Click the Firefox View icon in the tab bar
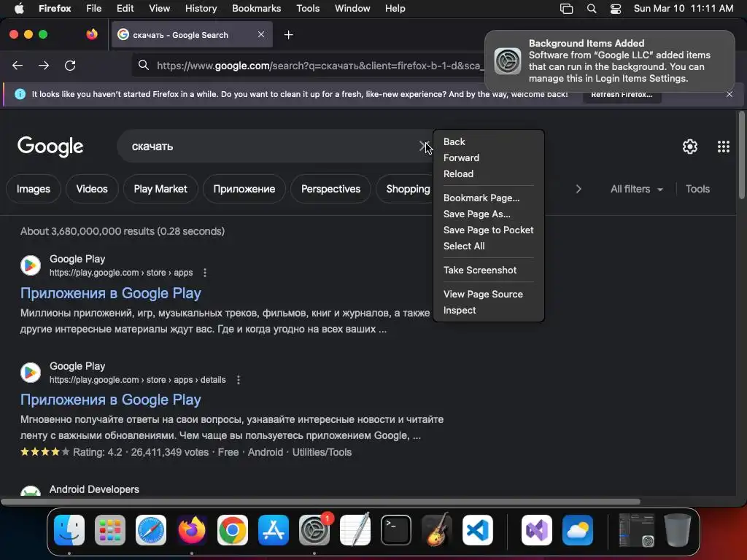Image resolution: width=747 pixels, height=560 pixels. 92,34
